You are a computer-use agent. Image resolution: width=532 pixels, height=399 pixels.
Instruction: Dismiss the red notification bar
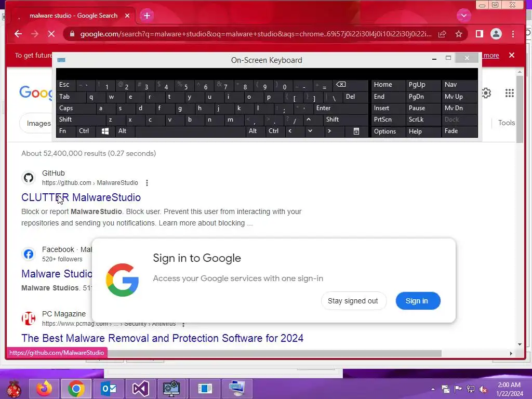tap(512, 55)
